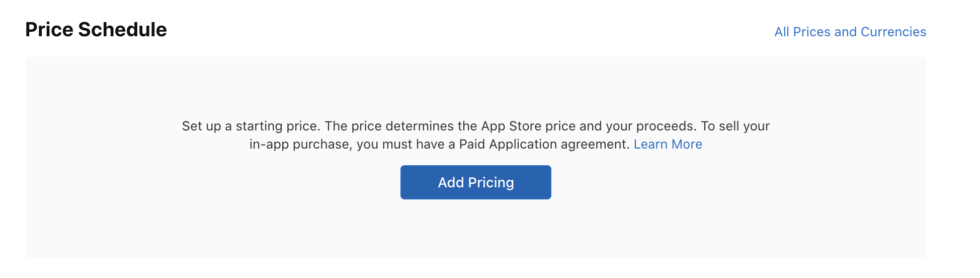Click the starting price description text

(x=475, y=126)
